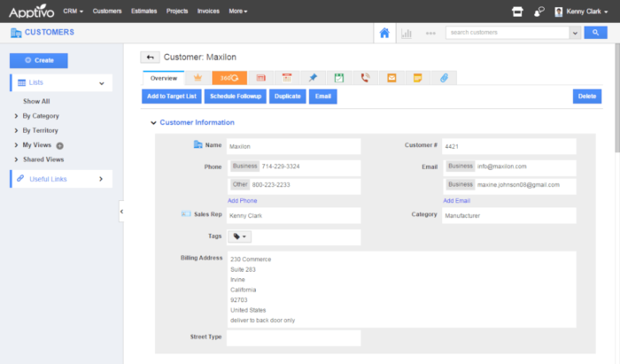The image size is (620, 364).
Task: Go to Customers home icon
Action: pyautogui.click(x=384, y=33)
